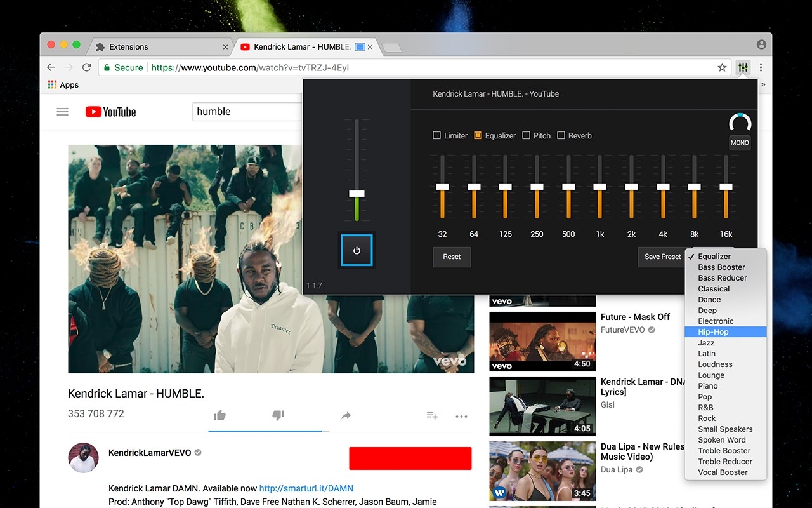812x508 pixels.
Task: Reload the page with the refresh icon
Action: (87, 67)
